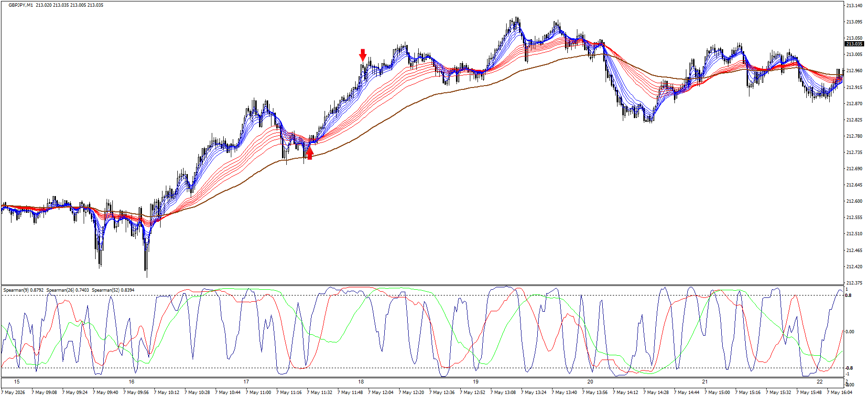868x405 pixels.
Task: Select the Spearman(52) indicator label
Action: tap(113, 290)
